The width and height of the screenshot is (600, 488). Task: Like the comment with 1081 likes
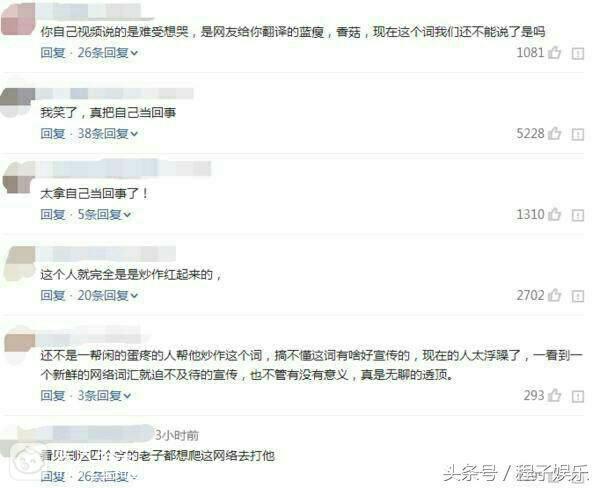[554, 52]
